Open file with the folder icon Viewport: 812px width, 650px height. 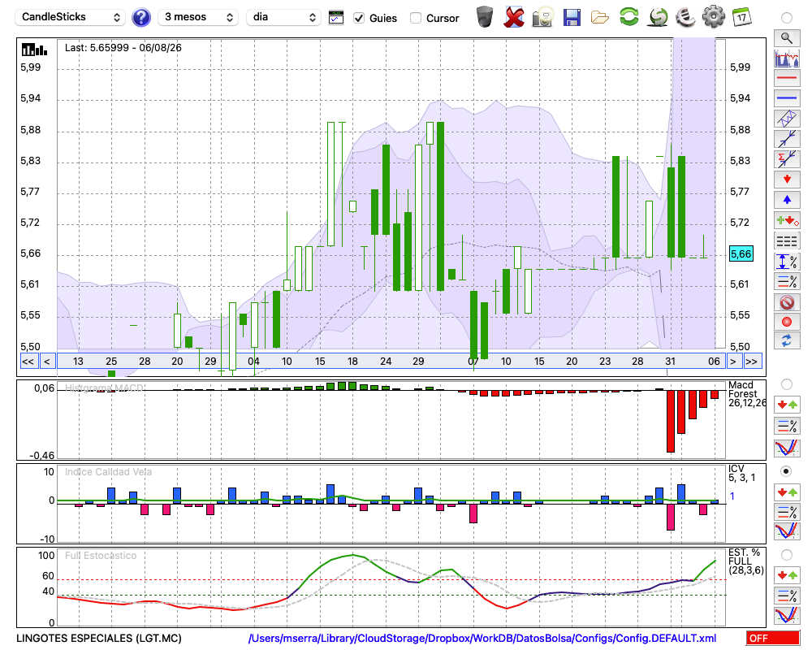[x=600, y=18]
